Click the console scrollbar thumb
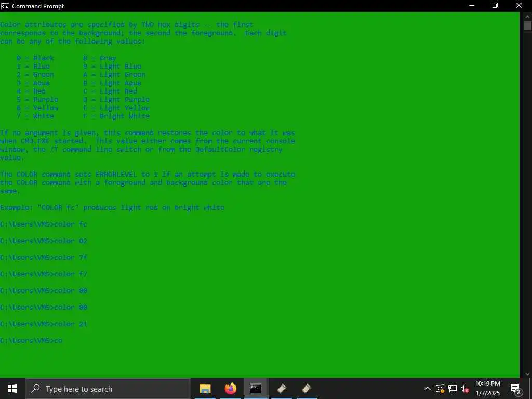532x399 pixels. click(x=527, y=26)
